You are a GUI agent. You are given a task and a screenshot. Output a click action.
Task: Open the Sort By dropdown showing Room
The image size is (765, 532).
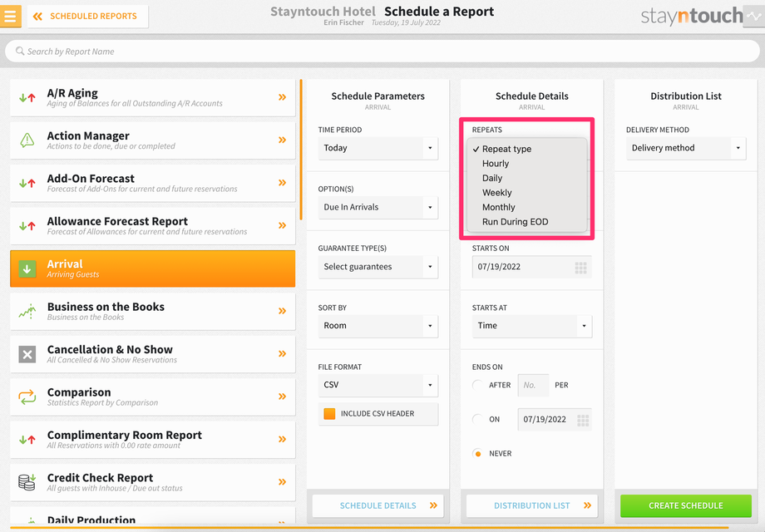click(378, 326)
